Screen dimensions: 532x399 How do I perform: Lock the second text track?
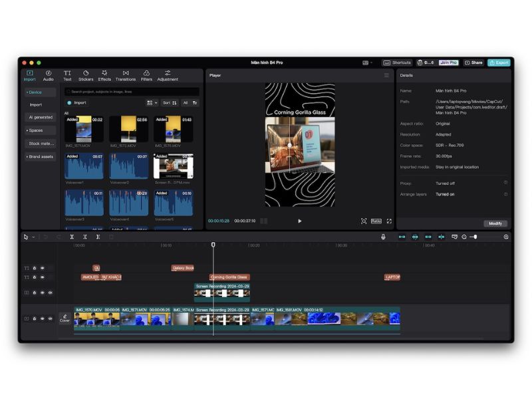tap(35, 277)
